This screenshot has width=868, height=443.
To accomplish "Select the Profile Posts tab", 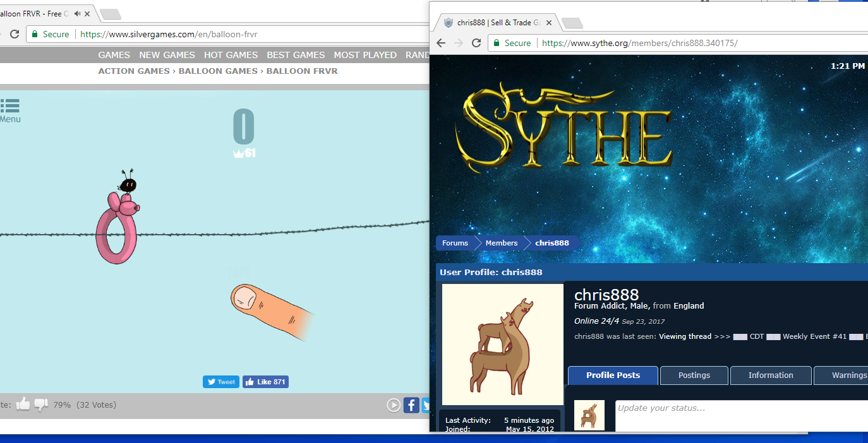I will click(613, 375).
